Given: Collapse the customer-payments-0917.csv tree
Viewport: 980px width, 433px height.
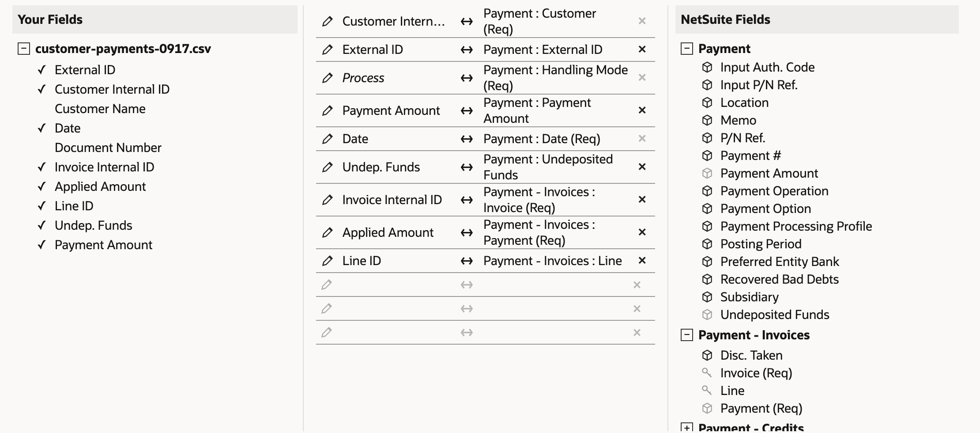Looking at the screenshot, I should click(x=24, y=49).
